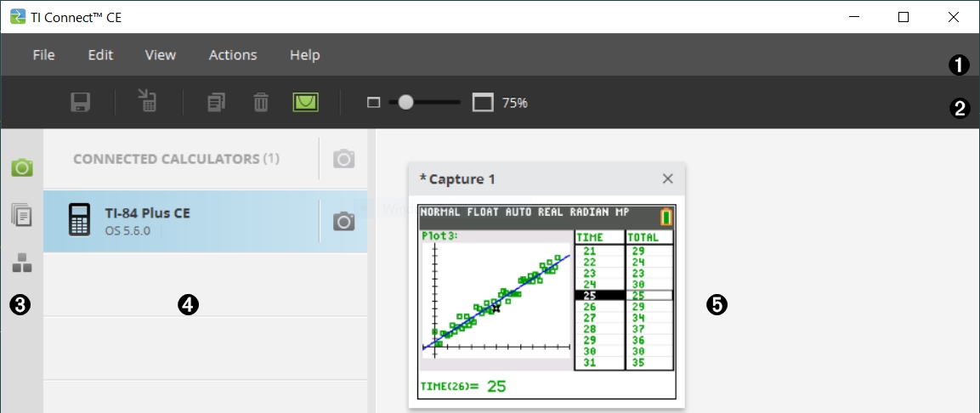Open the File menu

coord(43,55)
